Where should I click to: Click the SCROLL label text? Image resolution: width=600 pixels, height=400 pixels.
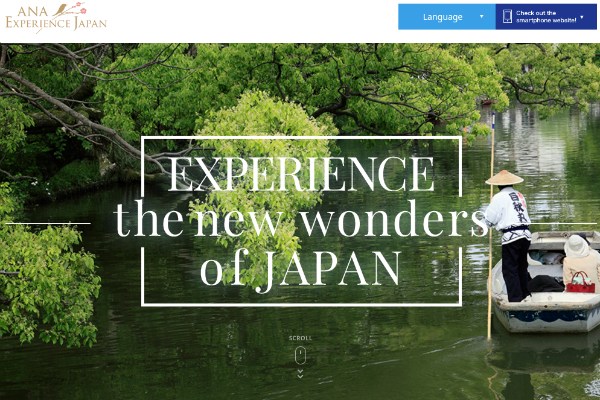point(300,338)
